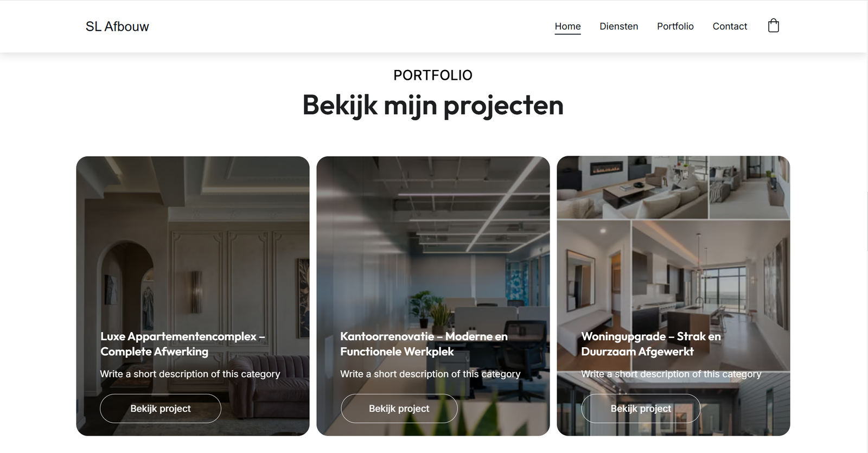The height and width of the screenshot is (453, 868).
Task: Click the SL Afbouw site logo
Action: (117, 27)
